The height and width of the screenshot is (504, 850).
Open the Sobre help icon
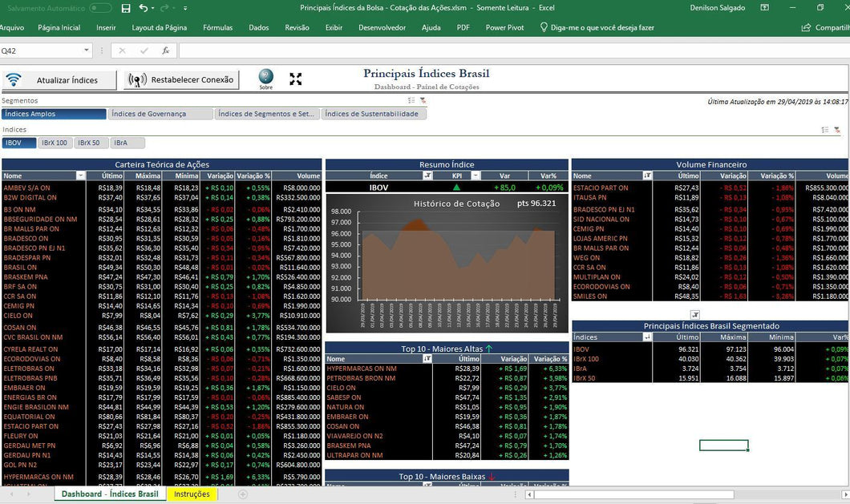[265, 79]
